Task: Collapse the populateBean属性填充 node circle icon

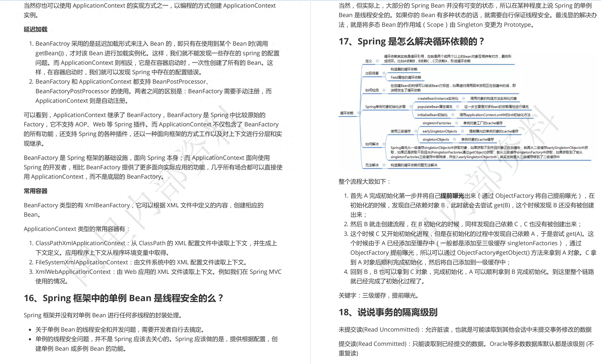Action: pos(458,107)
